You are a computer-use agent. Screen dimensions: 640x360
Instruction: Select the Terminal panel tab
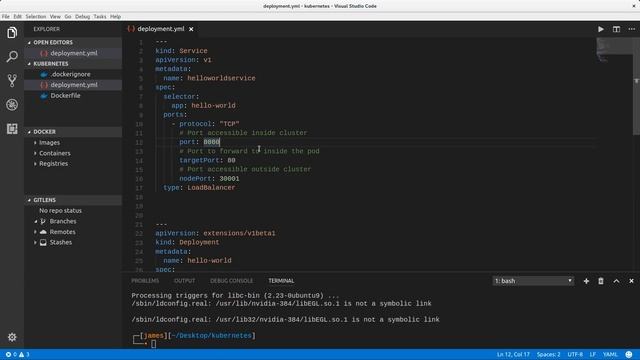coord(281,281)
